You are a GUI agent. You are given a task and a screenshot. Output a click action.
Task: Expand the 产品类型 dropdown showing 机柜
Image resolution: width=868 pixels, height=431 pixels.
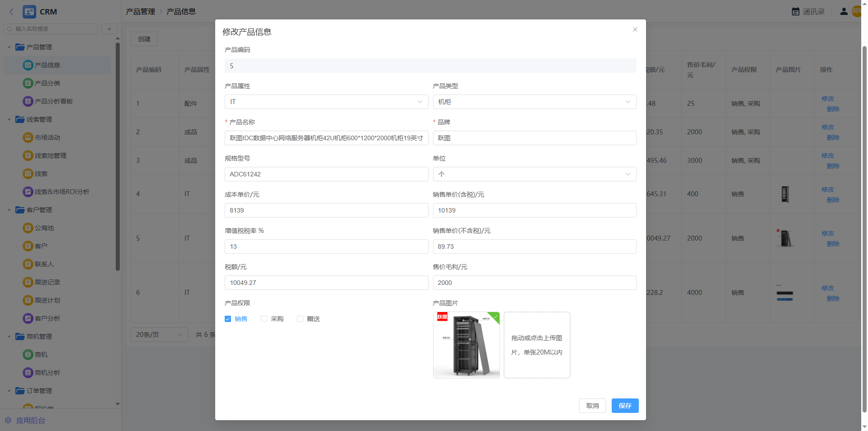[x=534, y=102]
